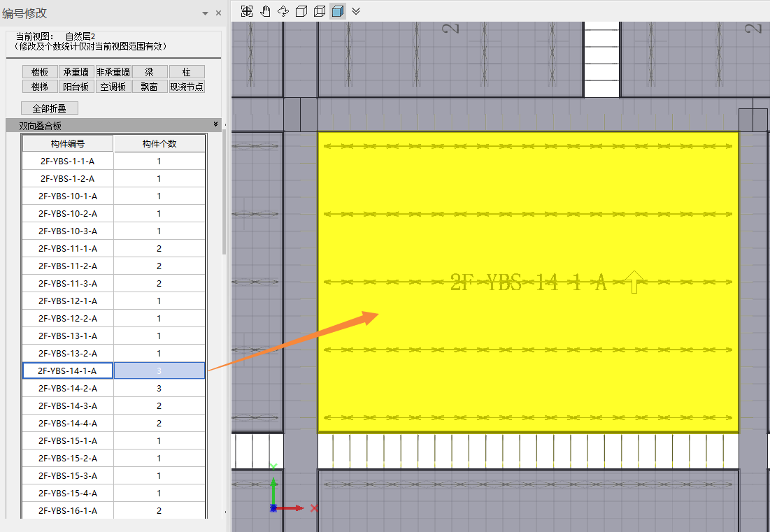Expand the view toolbar overflow chevron
770x532 pixels.
pyautogui.click(x=356, y=11)
